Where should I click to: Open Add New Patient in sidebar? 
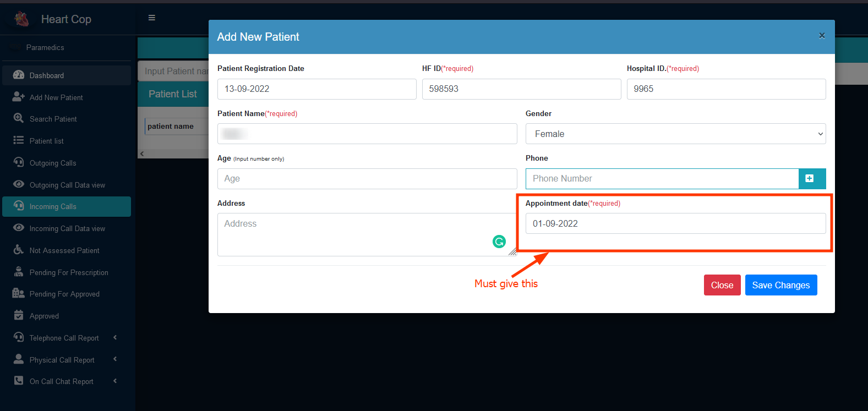pyautogui.click(x=56, y=97)
